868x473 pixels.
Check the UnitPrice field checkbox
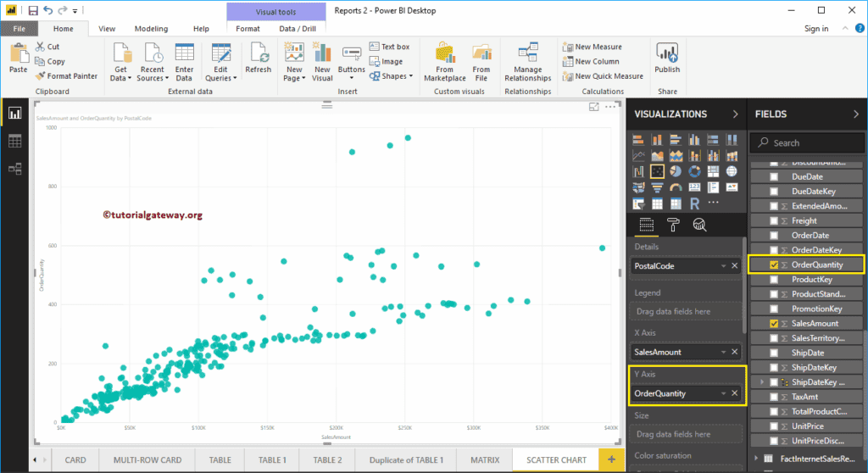tap(774, 426)
